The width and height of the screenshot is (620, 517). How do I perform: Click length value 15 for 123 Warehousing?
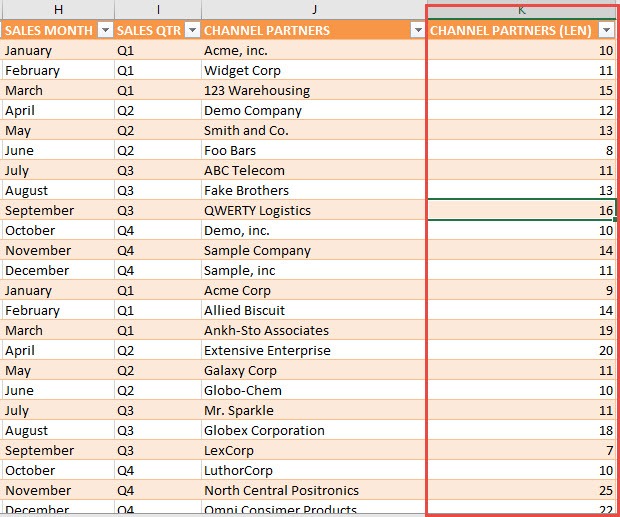click(x=522, y=90)
